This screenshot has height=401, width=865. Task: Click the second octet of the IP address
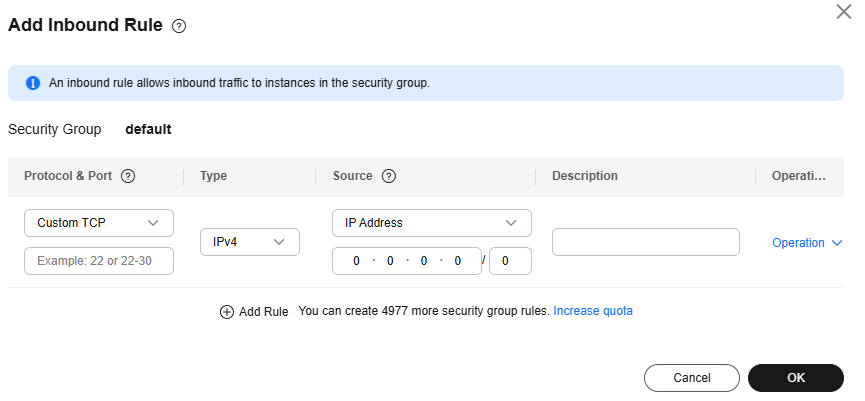point(390,261)
